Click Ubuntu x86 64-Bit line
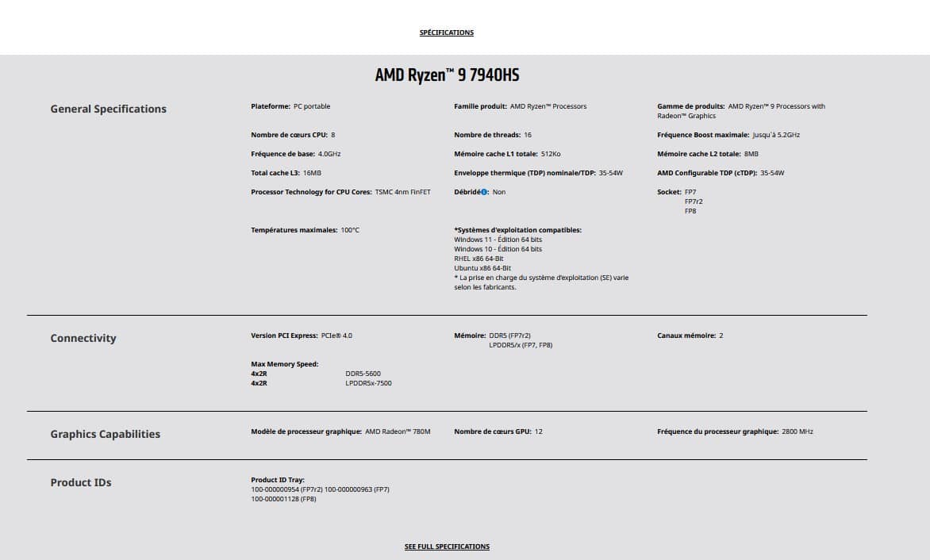Screen dimensions: 930x560 482,268
